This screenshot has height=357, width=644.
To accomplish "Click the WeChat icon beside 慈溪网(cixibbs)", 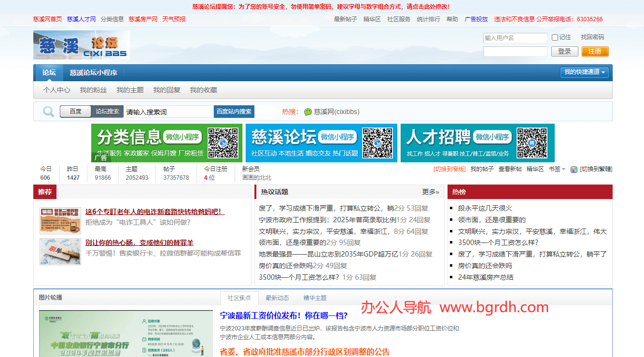I will pos(308,112).
